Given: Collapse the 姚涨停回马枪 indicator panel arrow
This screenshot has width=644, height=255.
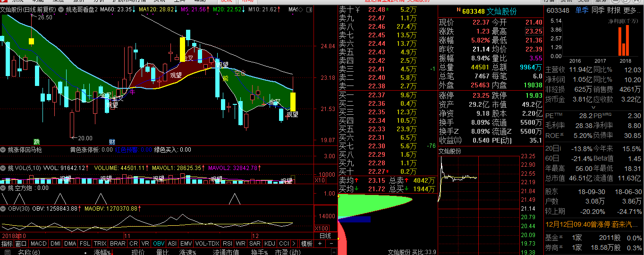Looking at the screenshot, I should 3,150.
